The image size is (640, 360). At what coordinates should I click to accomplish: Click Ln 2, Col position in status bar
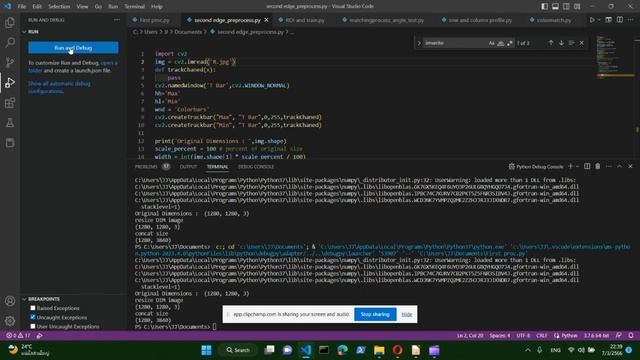[470, 336]
